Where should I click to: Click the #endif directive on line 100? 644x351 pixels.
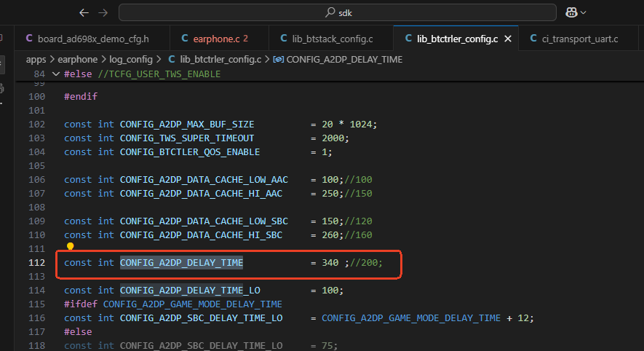coord(81,97)
